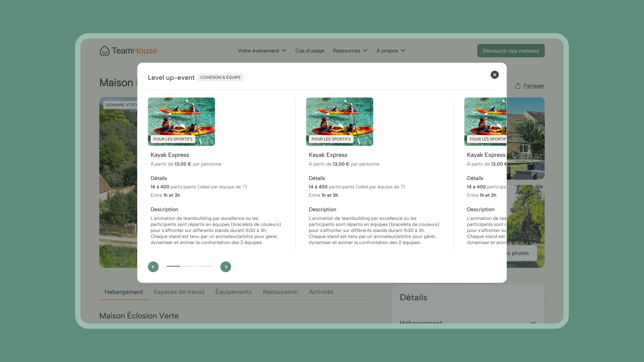Viewport: 644px width, 362px height.
Task: Click the POUR LES SPORTIFS badge on second card
Action: coord(331,139)
